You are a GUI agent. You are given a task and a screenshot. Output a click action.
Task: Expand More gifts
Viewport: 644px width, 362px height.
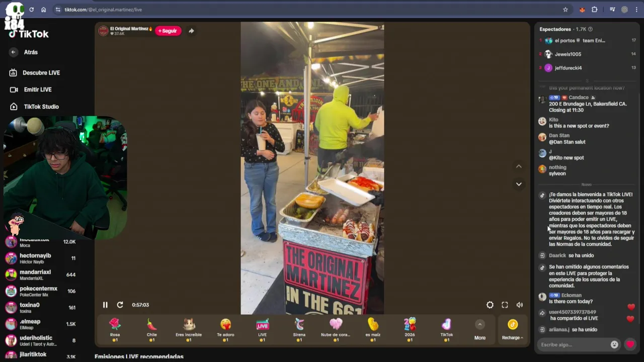point(480,330)
